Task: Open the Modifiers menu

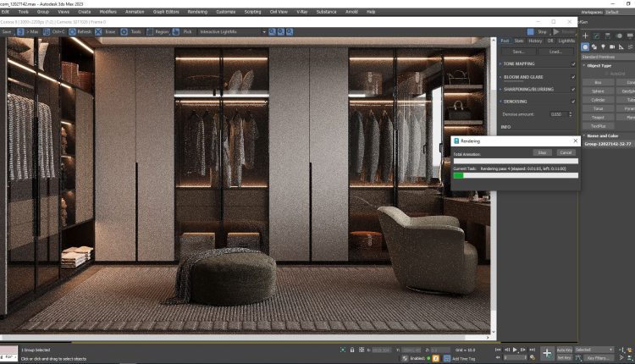Action: click(108, 12)
